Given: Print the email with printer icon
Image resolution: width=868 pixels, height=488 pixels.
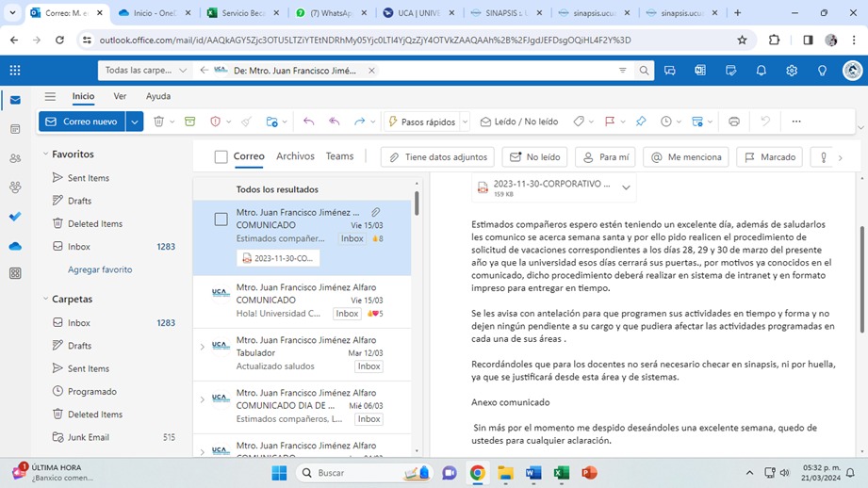Looking at the screenshot, I should tap(734, 122).
